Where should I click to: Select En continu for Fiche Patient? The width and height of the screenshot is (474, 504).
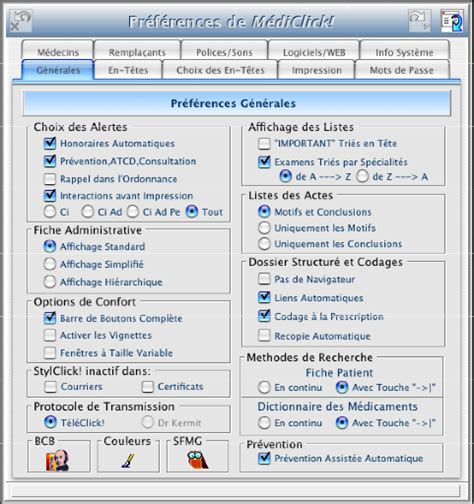pos(264,388)
